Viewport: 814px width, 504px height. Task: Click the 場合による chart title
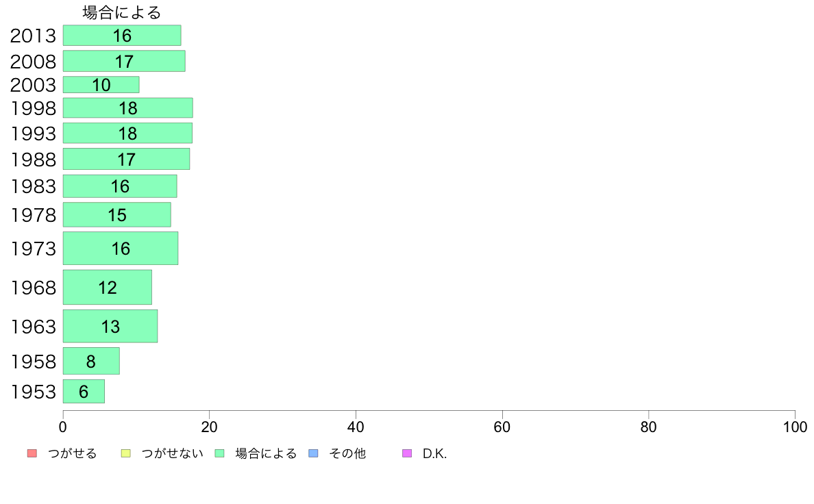[x=122, y=12]
